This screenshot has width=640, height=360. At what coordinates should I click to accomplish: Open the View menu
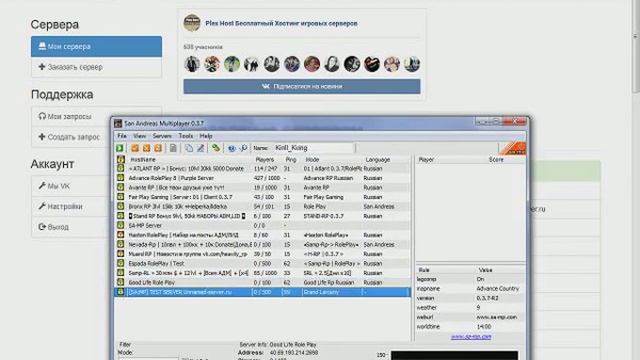[x=140, y=136]
